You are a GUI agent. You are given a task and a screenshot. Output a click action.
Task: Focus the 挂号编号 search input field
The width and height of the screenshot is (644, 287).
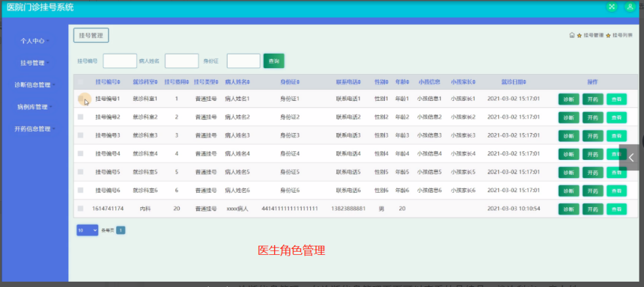tap(120, 61)
